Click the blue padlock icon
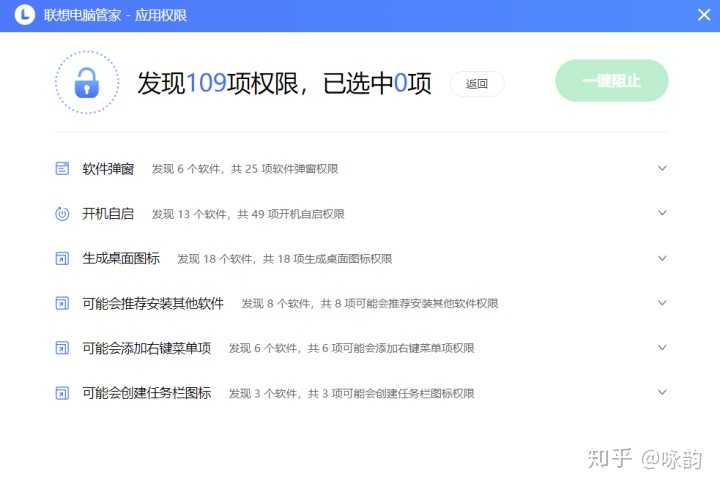This screenshot has width=720, height=489. [x=86, y=83]
